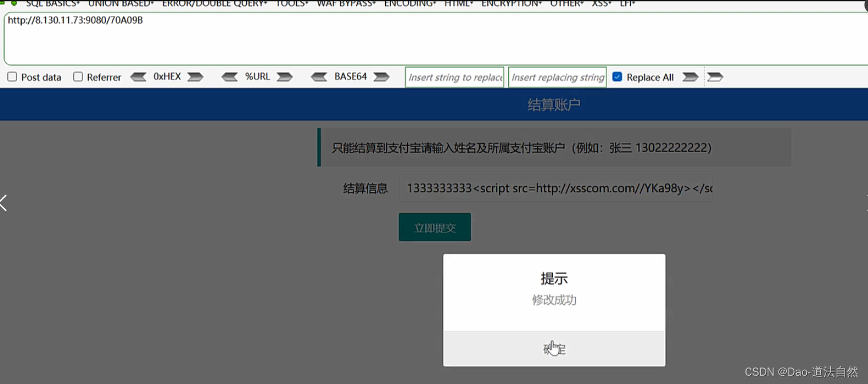
Task: Open the TOOLS dropdown menu
Action: (292, 4)
